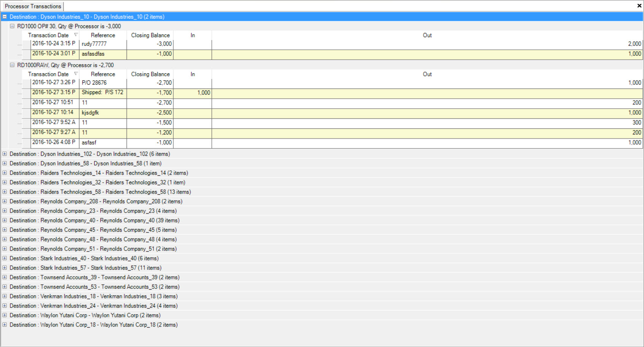Image resolution: width=644 pixels, height=347 pixels.
Task: Expand the Stark Industries_57 destination group
Action: point(5,268)
